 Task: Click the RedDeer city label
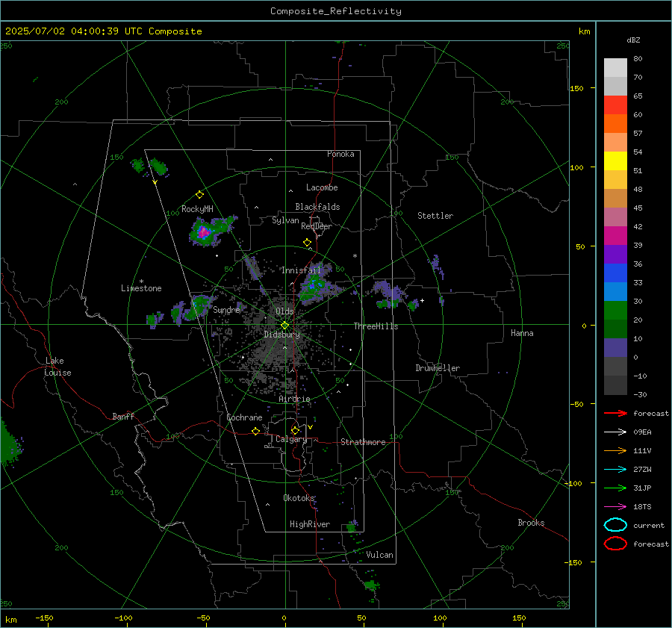(317, 226)
